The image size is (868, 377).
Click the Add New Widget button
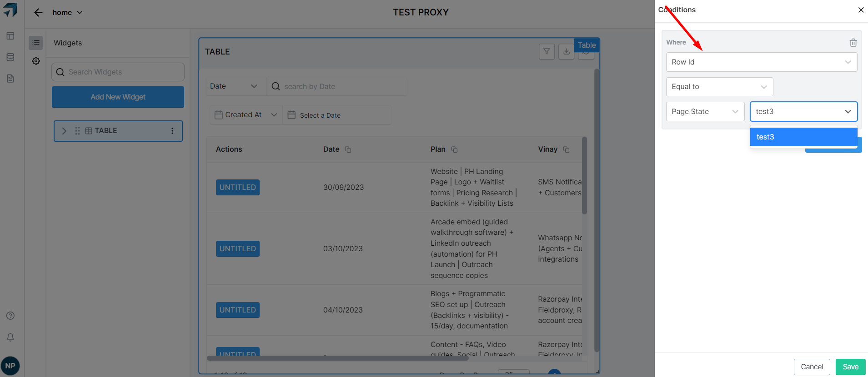point(118,97)
